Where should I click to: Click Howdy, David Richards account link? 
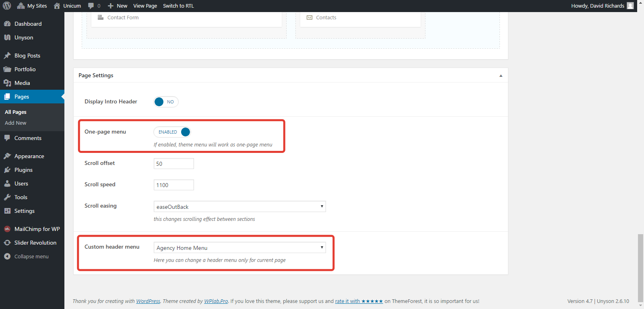pyautogui.click(x=602, y=6)
